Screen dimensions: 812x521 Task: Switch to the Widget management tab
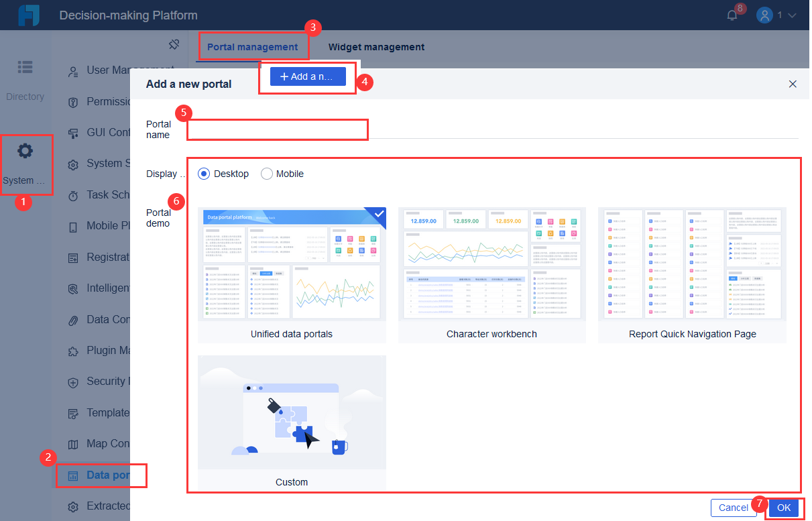376,46
